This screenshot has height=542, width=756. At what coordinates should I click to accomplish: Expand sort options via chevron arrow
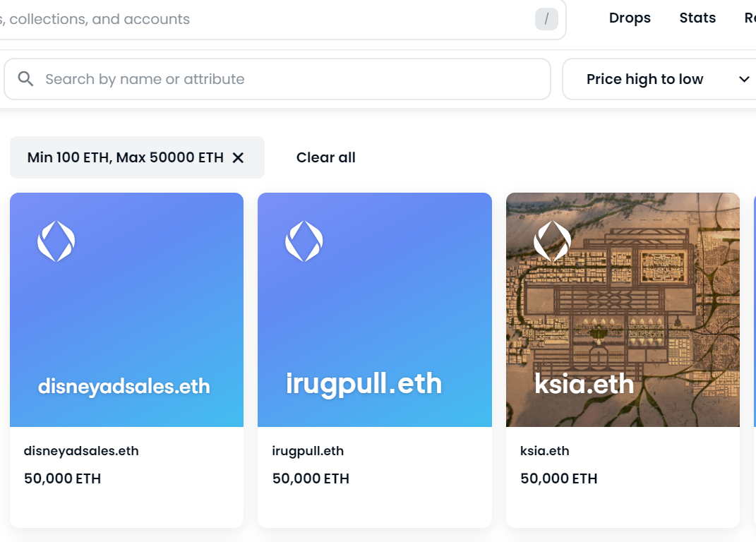(744, 79)
